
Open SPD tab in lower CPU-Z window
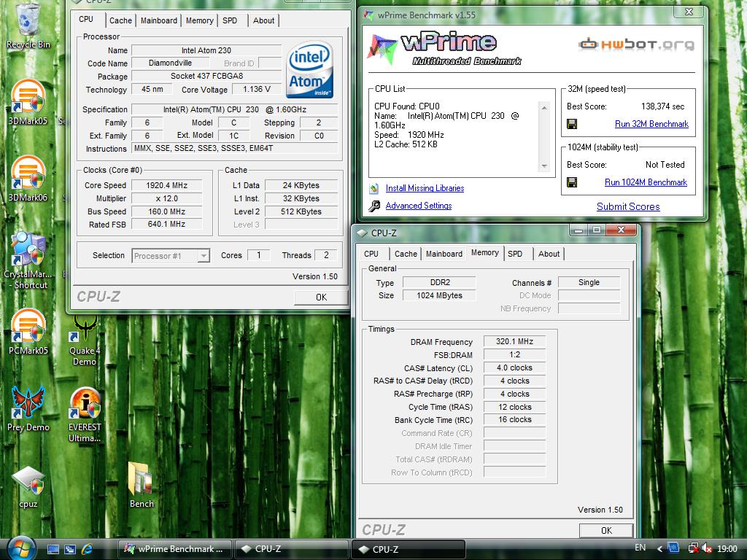point(515,254)
